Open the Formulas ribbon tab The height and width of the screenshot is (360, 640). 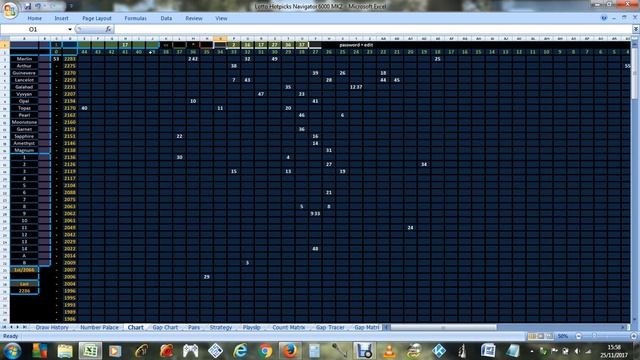tap(136, 18)
